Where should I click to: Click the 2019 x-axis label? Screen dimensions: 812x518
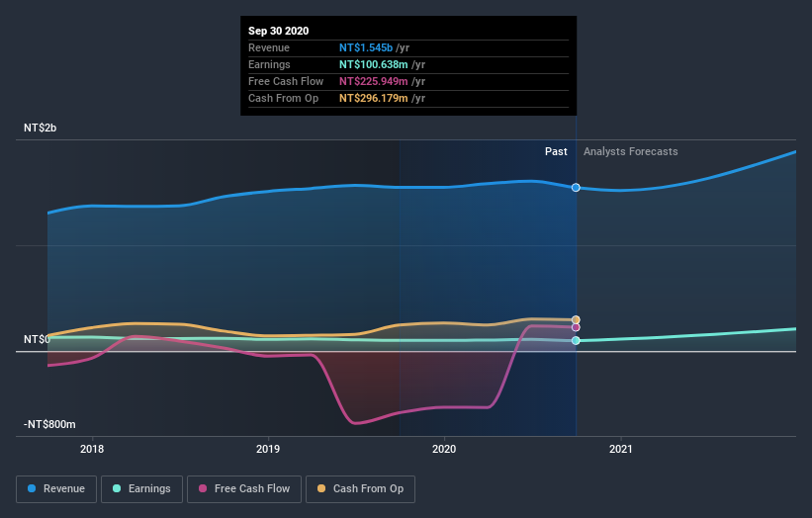(x=268, y=449)
